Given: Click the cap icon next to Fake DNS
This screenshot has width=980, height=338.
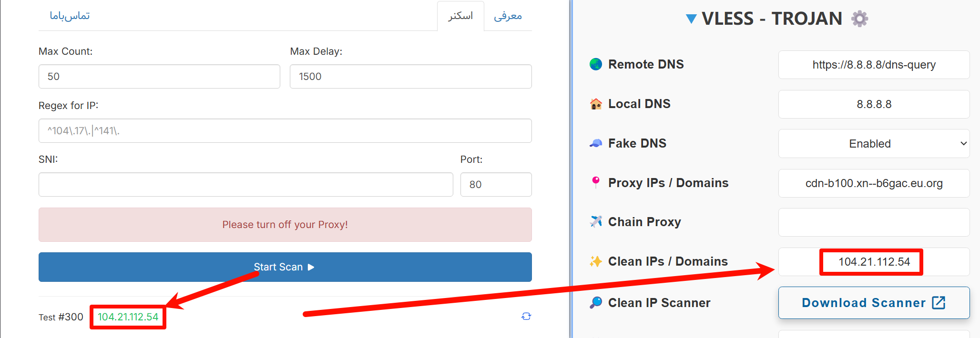Looking at the screenshot, I should coord(596,143).
